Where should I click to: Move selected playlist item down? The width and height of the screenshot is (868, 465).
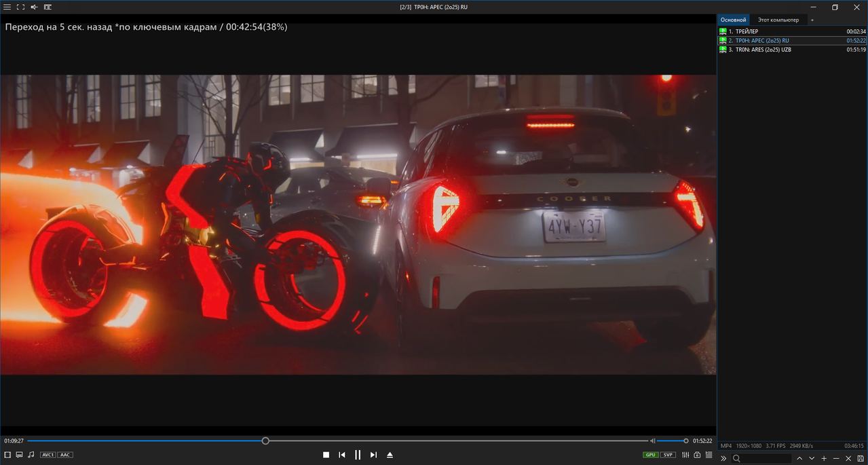[812, 459]
